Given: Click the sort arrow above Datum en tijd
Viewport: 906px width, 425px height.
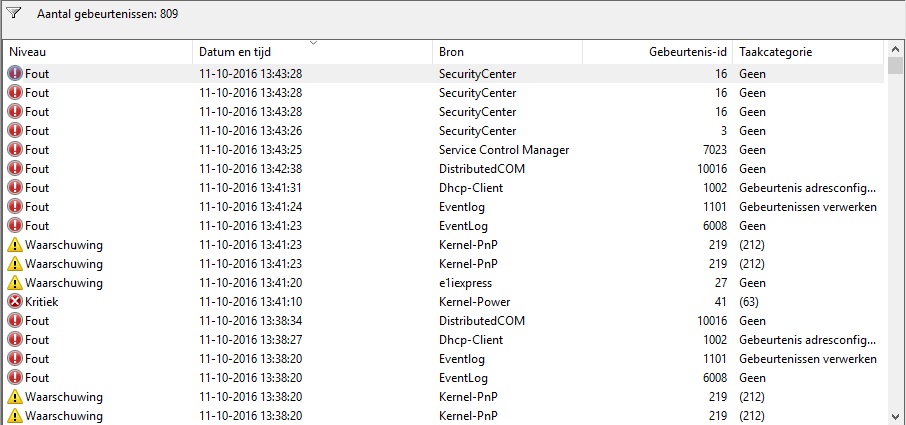Looking at the screenshot, I should click(313, 43).
